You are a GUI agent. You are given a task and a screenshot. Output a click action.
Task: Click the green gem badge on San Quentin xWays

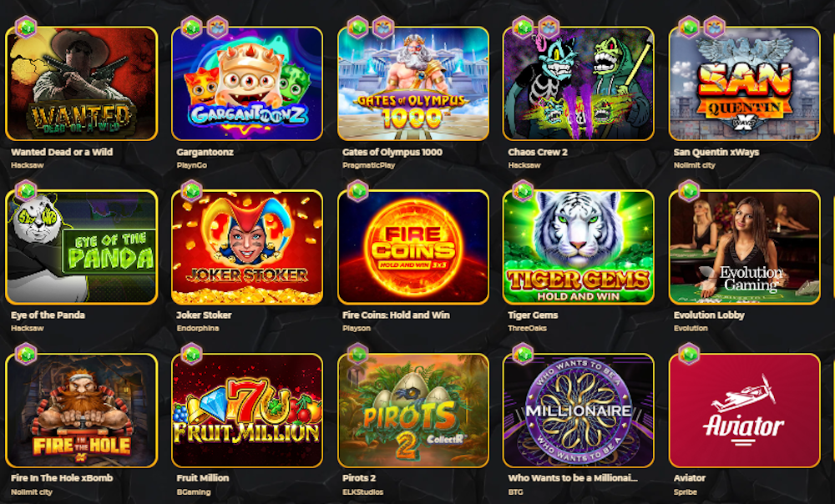689,28
